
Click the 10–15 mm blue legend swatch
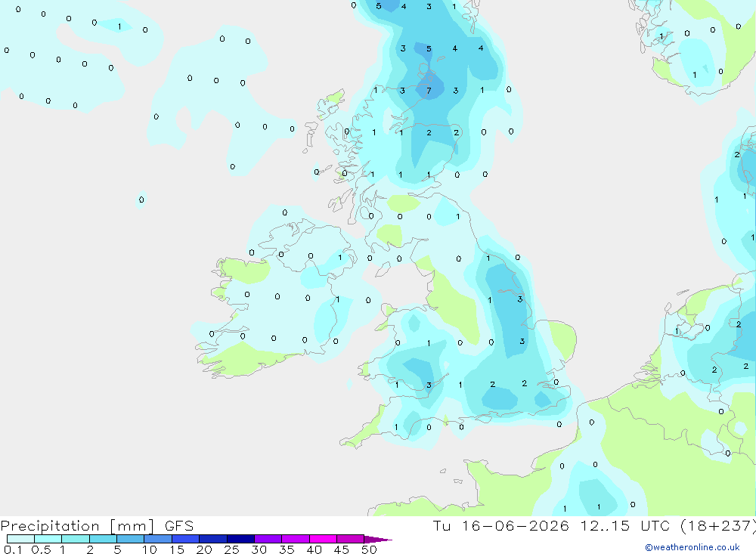tap(158, 539)
